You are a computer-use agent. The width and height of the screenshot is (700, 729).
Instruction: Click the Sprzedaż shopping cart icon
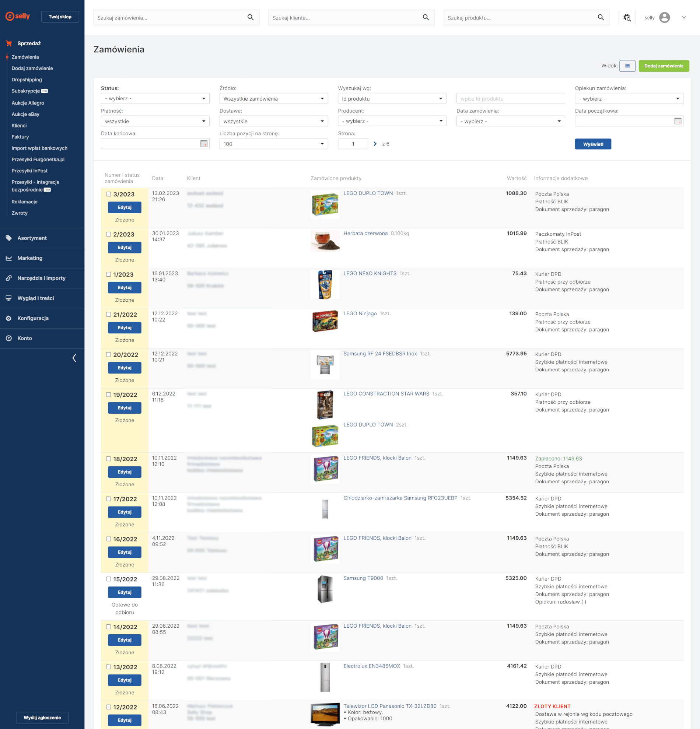click(9, 43)
